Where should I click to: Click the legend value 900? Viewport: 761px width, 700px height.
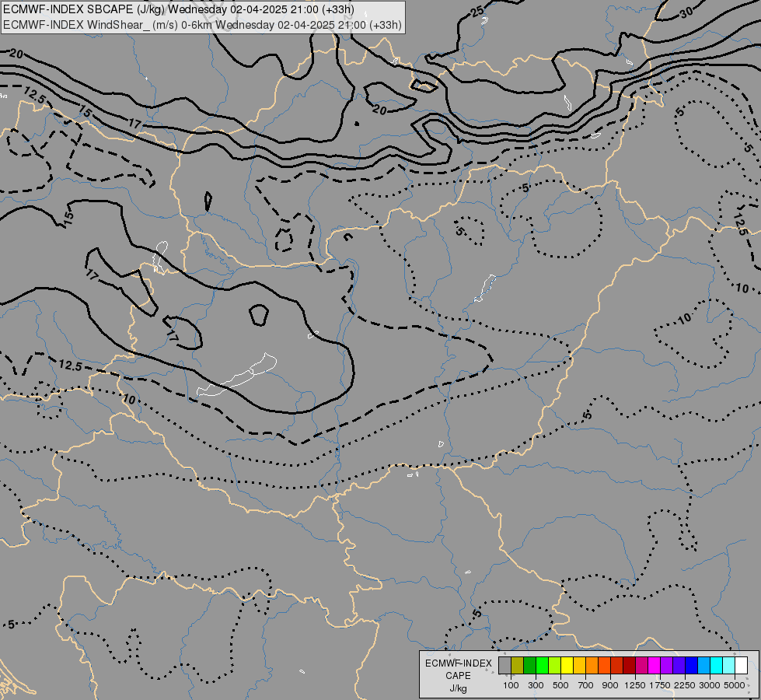coord(610,685)
